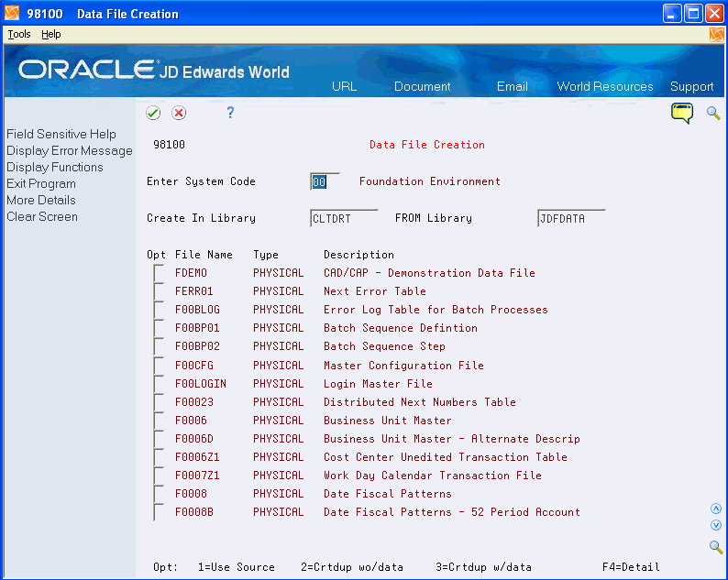Click Opt field for F0006 row
This screenshot has width=728, height=580.
(x=159, y=421)
